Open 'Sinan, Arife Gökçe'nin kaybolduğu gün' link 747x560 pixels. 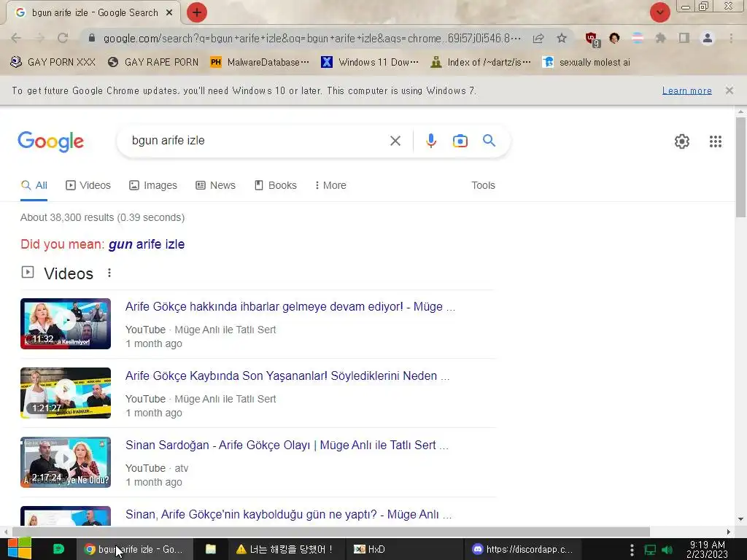[288, 514]
